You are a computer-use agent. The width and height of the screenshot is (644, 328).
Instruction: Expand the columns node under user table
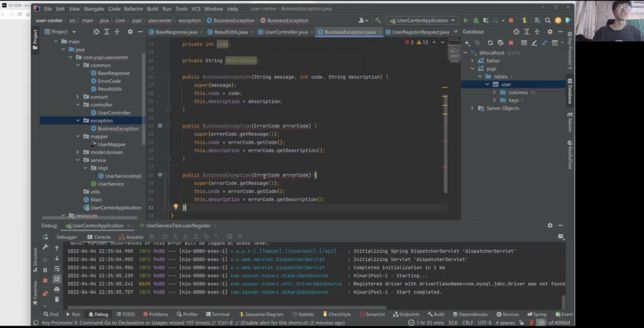coord(494,92)
